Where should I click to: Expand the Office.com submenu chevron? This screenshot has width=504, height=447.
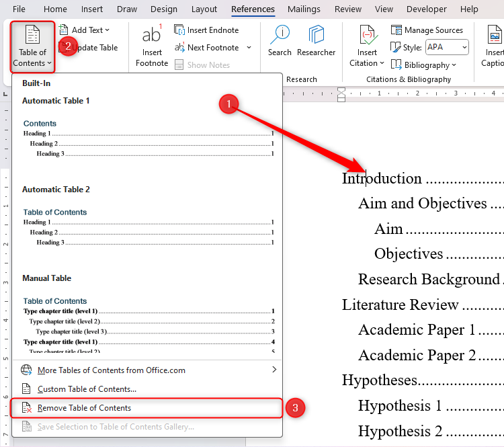[274, 370]
